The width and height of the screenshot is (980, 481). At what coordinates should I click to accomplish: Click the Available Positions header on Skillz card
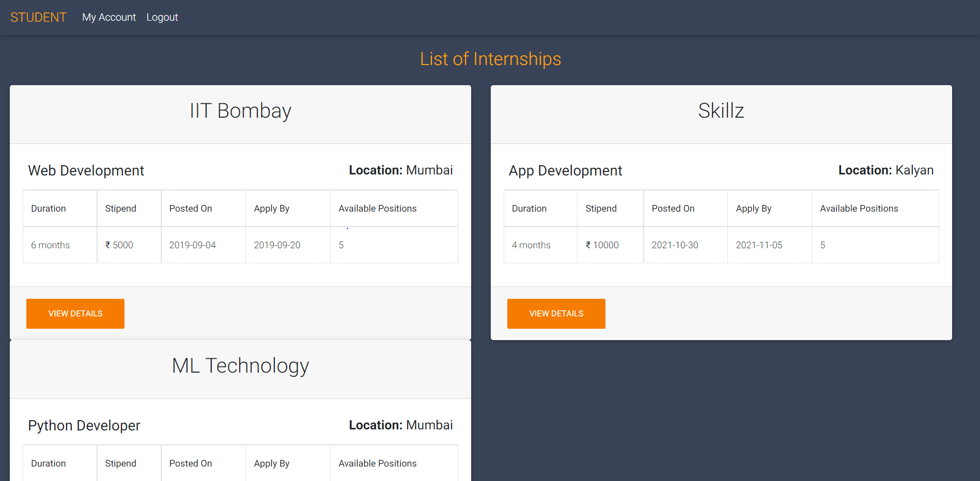[859, 208]
